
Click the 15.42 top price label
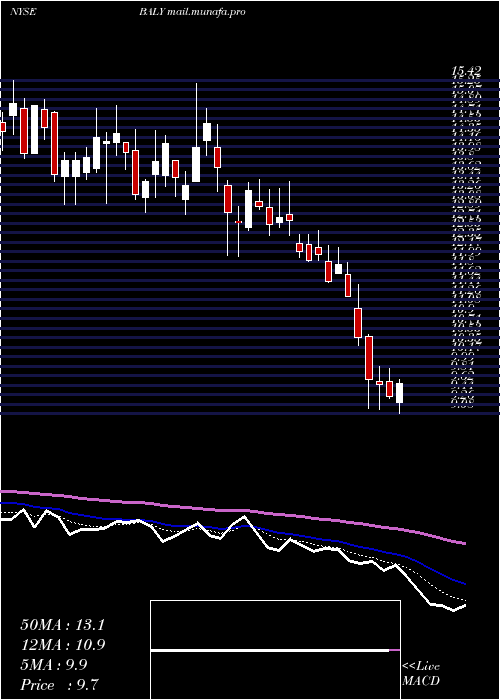(467, 71)
